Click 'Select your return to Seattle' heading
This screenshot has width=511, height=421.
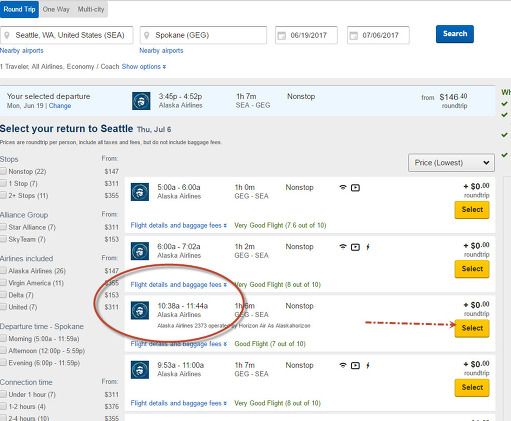click(67, 129)
